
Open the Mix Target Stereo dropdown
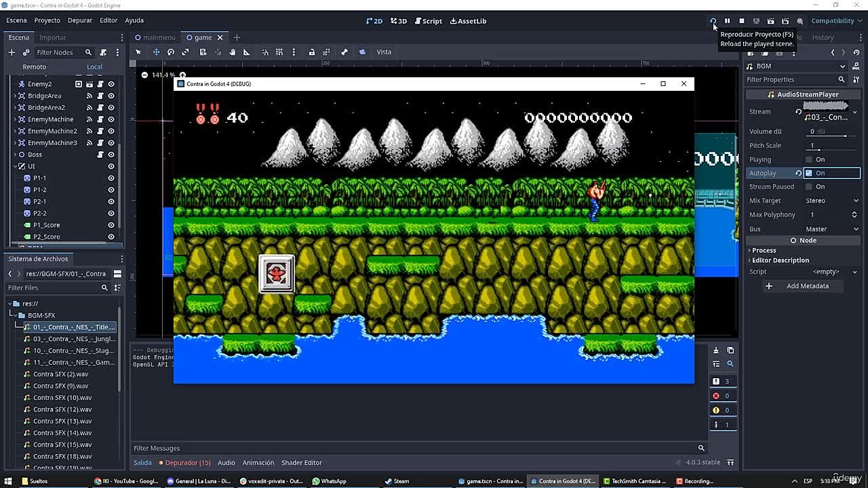832,201
